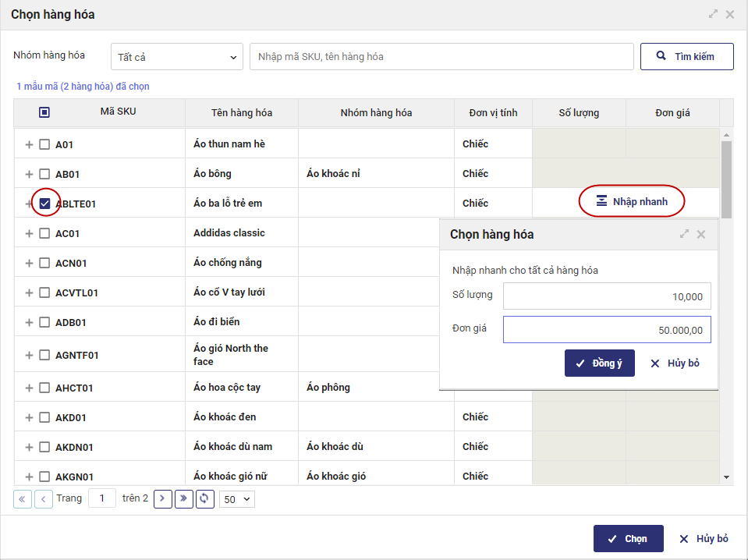Viewport: 748px width, 560px height.
Task: Maximize the main Chọn hàng hóa dialog
Action: coord(713,14)
